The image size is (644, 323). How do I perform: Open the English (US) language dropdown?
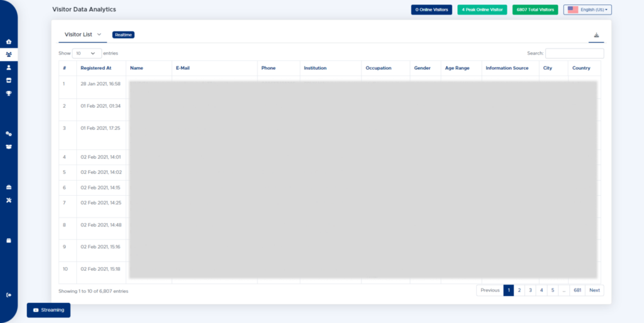(587, 10)
